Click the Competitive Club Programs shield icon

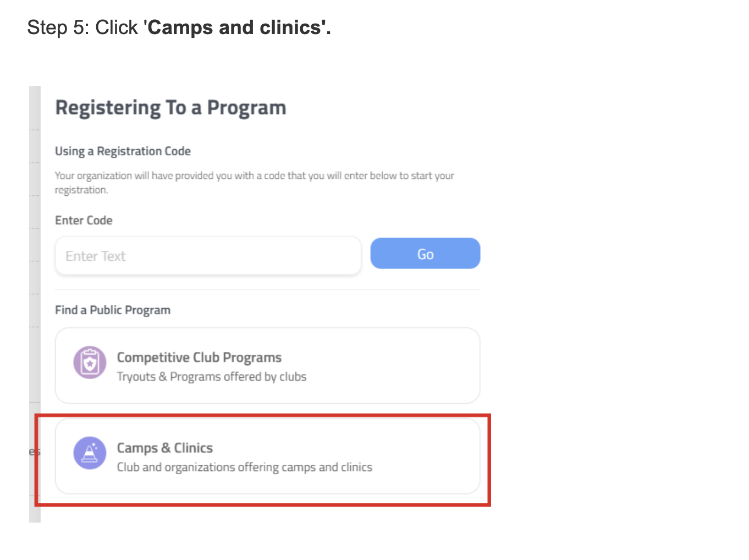(x=90, y=363)
